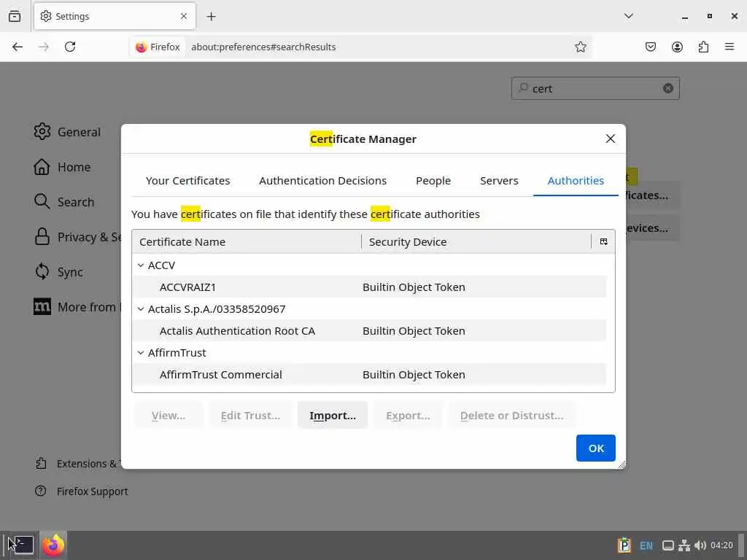Open the column picker icon
The height and width of the screenshot is (560, 747).
click(x=603, y=241)
